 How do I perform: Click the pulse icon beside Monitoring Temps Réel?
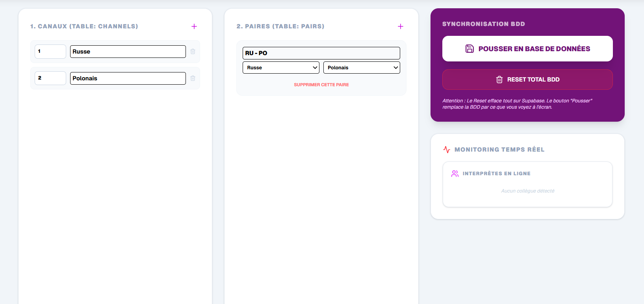(x=447, y=150)
